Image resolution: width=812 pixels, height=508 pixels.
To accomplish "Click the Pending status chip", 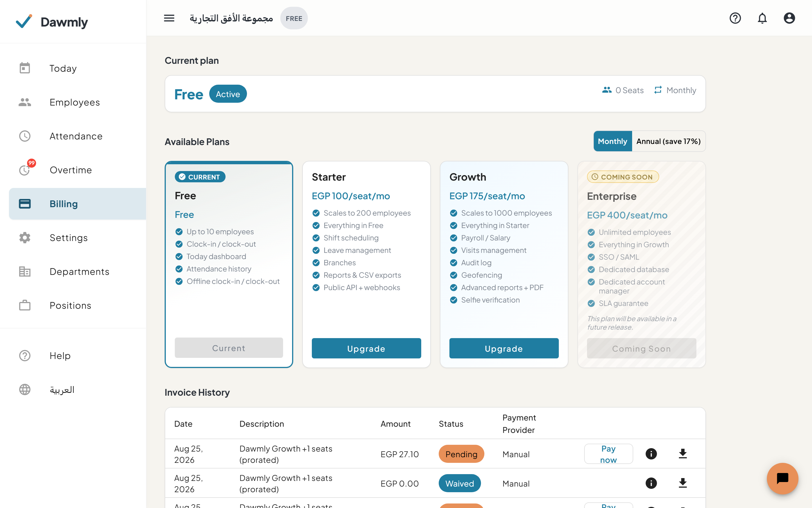I will point(461,454).
